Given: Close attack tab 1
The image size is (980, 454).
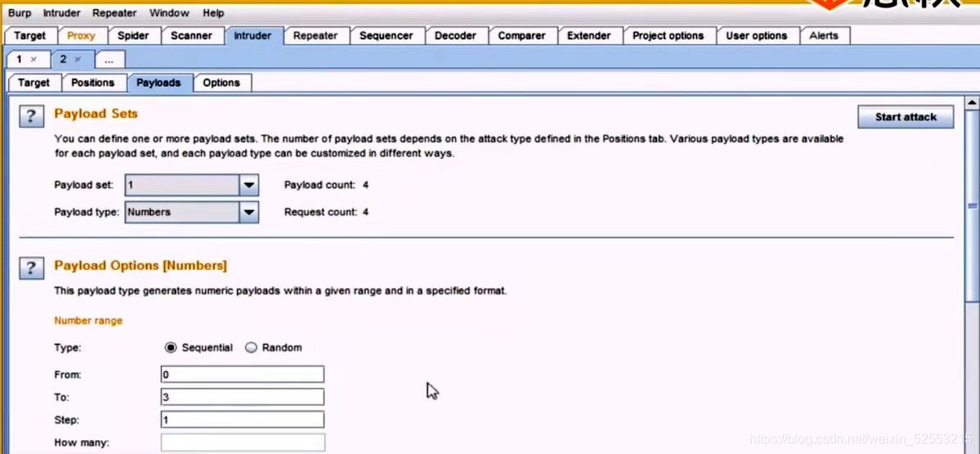Looking at the screenshot, I should pos(34,59).
